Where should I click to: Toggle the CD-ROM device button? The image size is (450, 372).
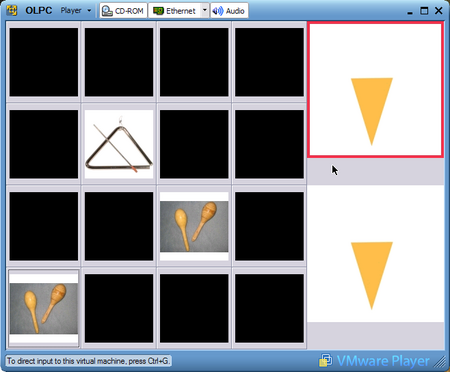click(123, 11)
